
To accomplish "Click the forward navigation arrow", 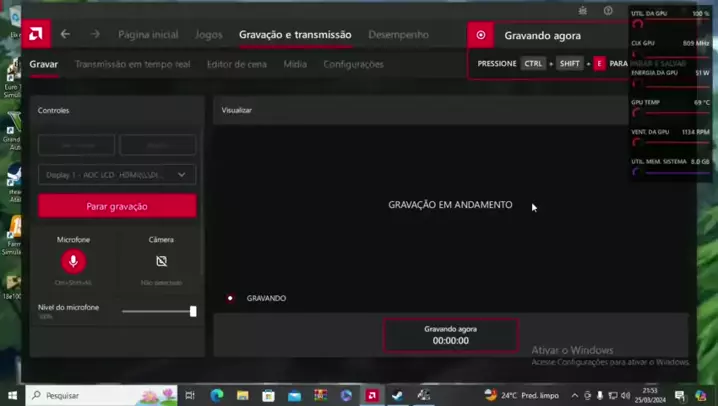I will tap(95, 34).
